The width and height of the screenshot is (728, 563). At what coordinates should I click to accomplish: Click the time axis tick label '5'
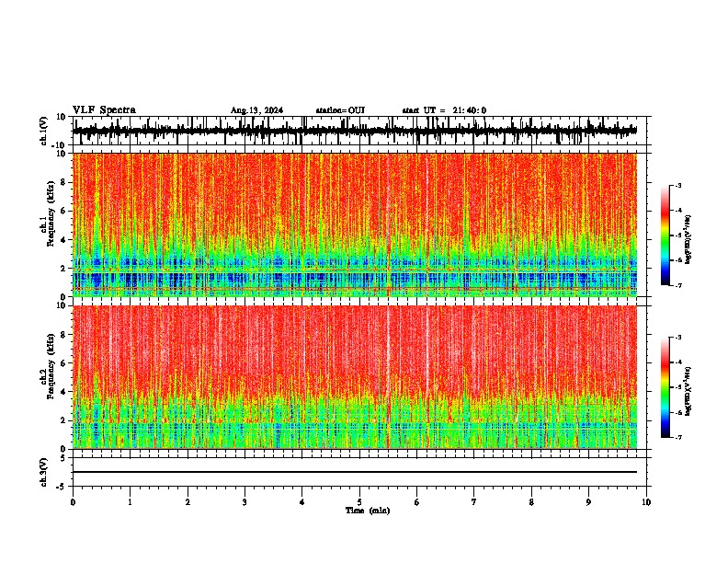point(359,502)
